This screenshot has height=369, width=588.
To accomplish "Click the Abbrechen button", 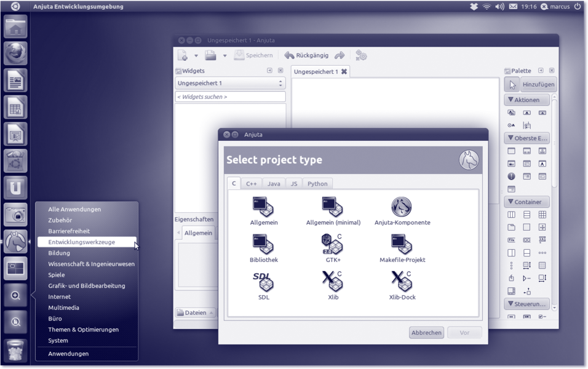I will (426, 333).
